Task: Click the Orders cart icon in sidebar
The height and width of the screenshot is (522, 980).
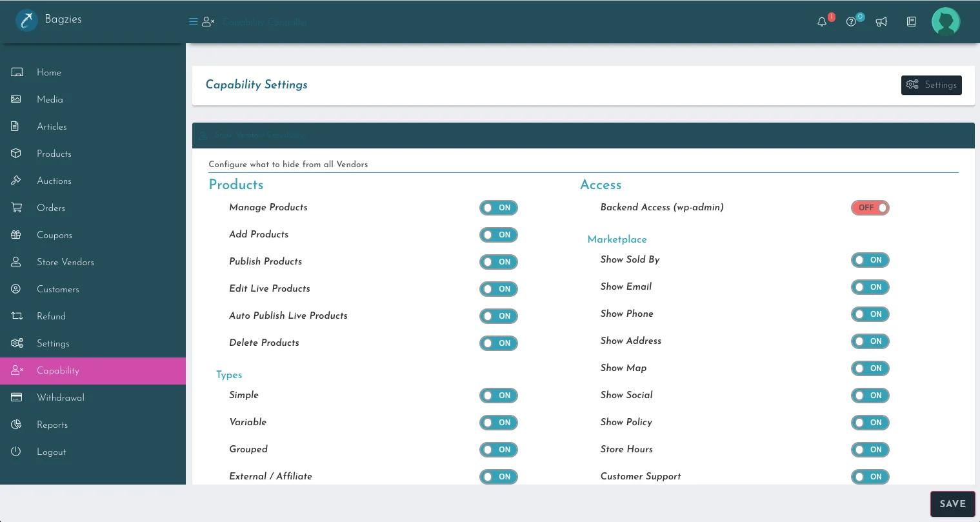Action: tap(17, 208)
